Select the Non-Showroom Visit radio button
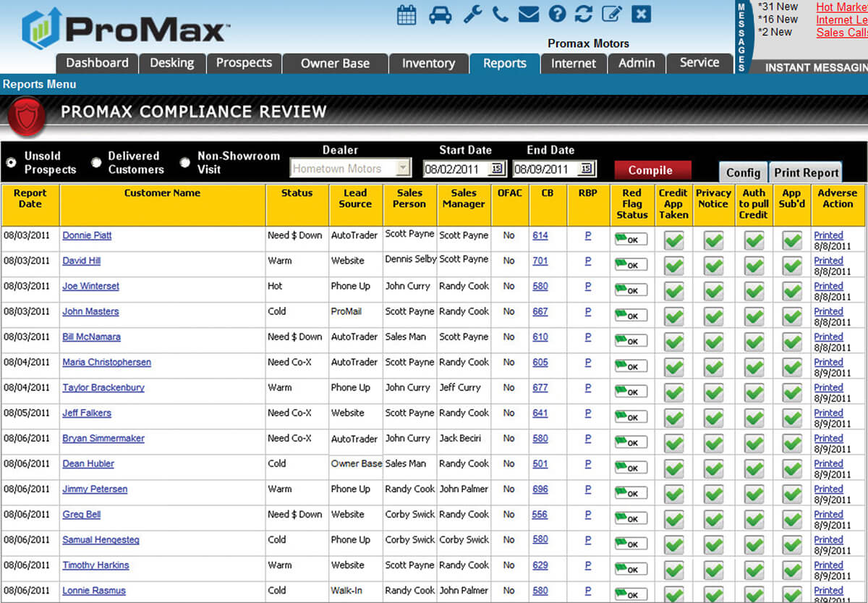The height and width of the screenshot is (603, 868). 184,162
